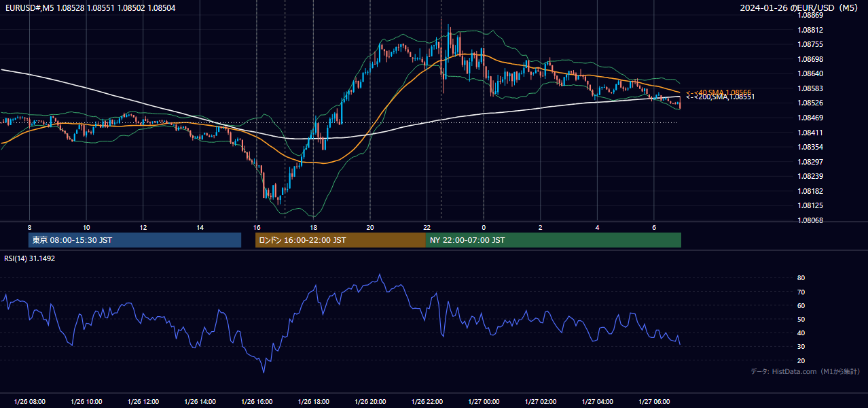
Task: Click the 1/26 10:00 time axis label
Action: [x=86, y=402]
